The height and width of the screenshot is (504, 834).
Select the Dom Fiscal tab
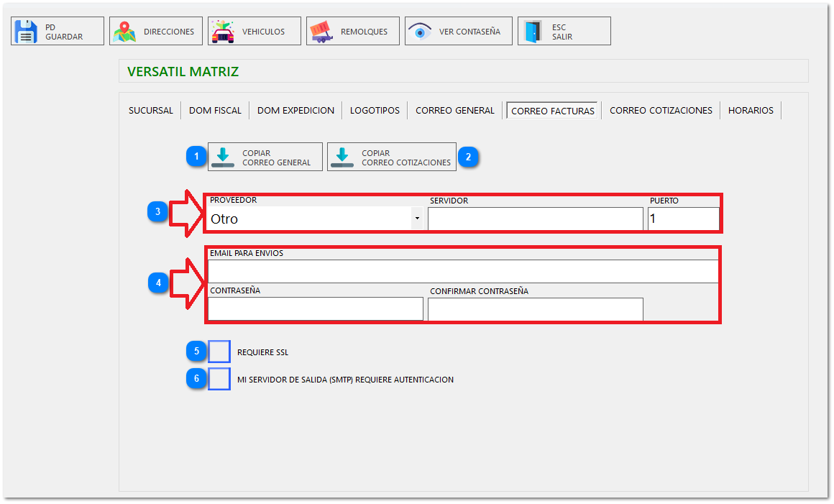[x=215, y=111]
